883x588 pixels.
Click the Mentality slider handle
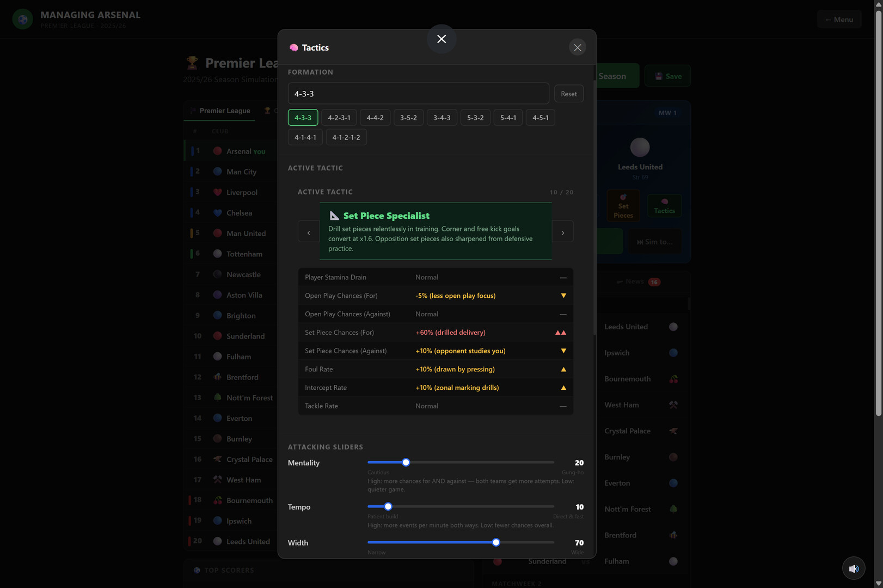406,462
